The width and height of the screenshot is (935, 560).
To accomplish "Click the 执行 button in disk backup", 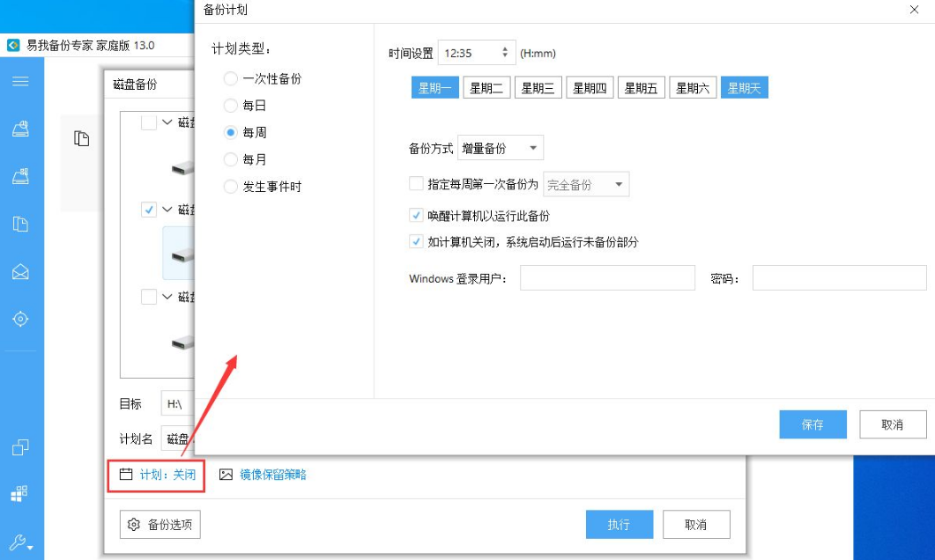I will click(x=619, y=524).
